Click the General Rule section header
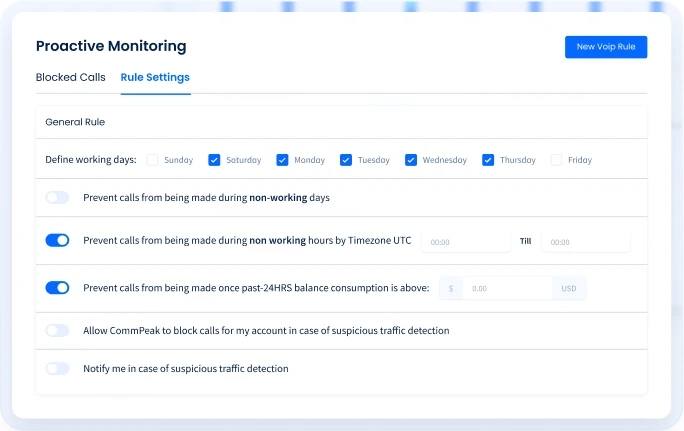The image size is (684, 431). point(75,122)
